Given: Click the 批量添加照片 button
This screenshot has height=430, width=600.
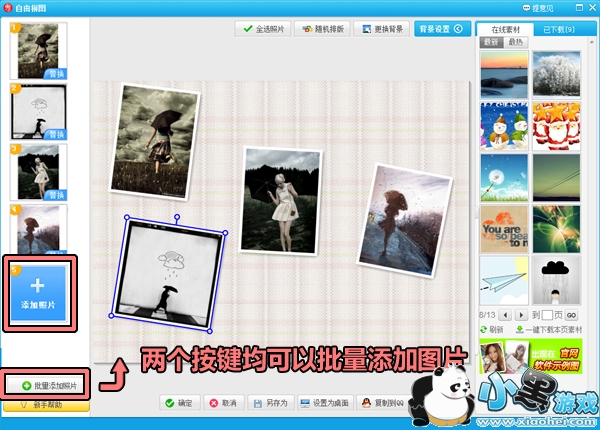Looking at the screenshot, I should point(47,386).
